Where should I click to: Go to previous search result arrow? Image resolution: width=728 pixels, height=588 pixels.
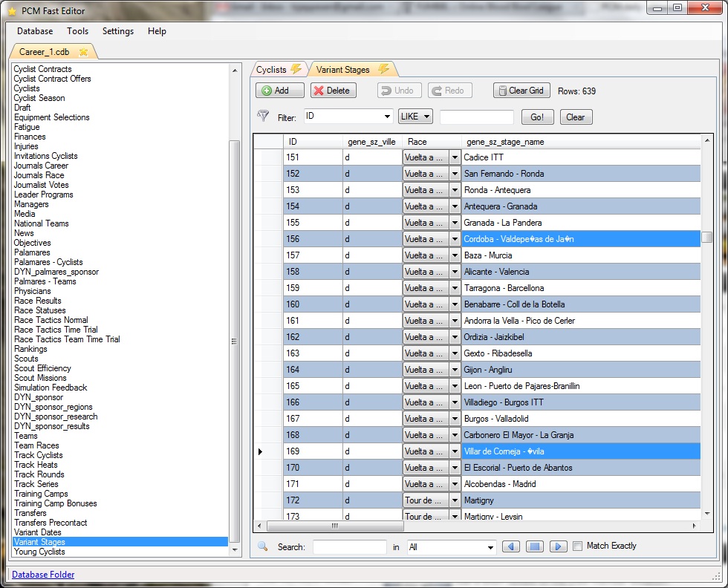510,547
